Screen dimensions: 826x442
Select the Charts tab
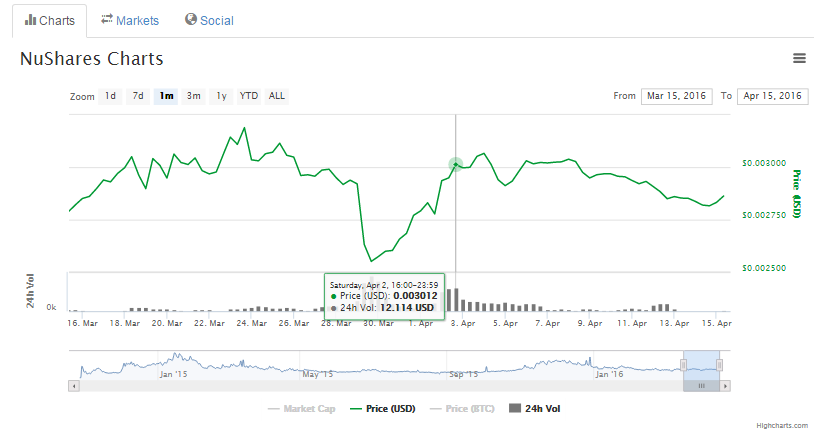[50, 21]
